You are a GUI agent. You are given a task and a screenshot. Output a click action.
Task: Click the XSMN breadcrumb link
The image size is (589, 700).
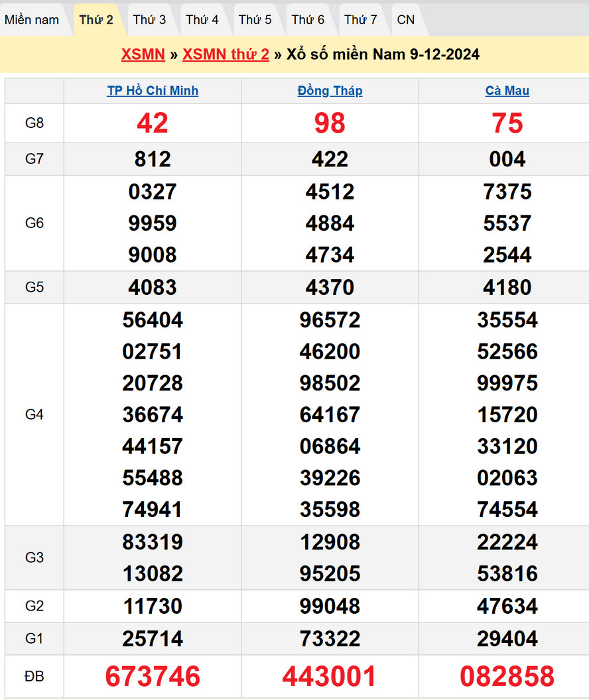coord(143,54)
